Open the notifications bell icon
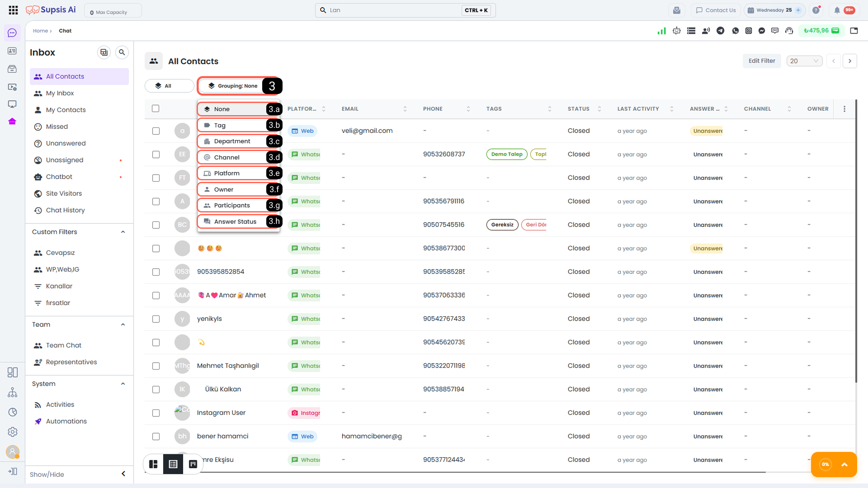 (x=837, y=10)
